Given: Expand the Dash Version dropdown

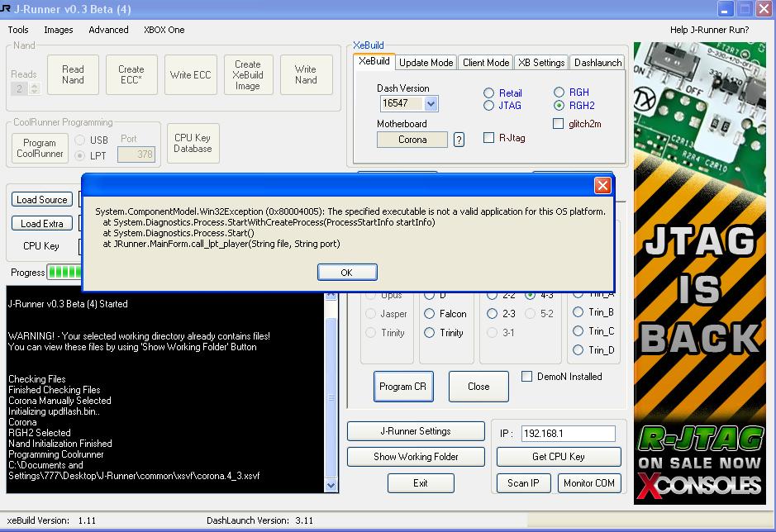Looking at the screenshot, I should pos(431,103).
